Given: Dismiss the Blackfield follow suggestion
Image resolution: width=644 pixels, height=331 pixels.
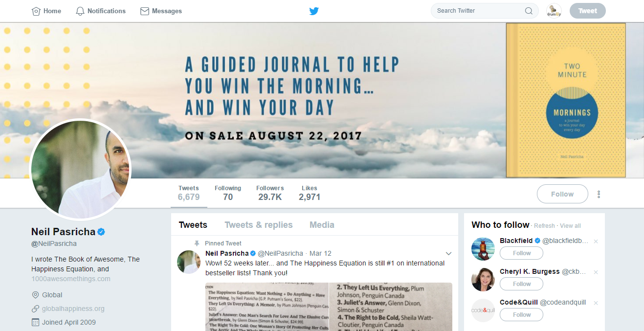Looking at the screenshot, I should (x=596, y=242).
